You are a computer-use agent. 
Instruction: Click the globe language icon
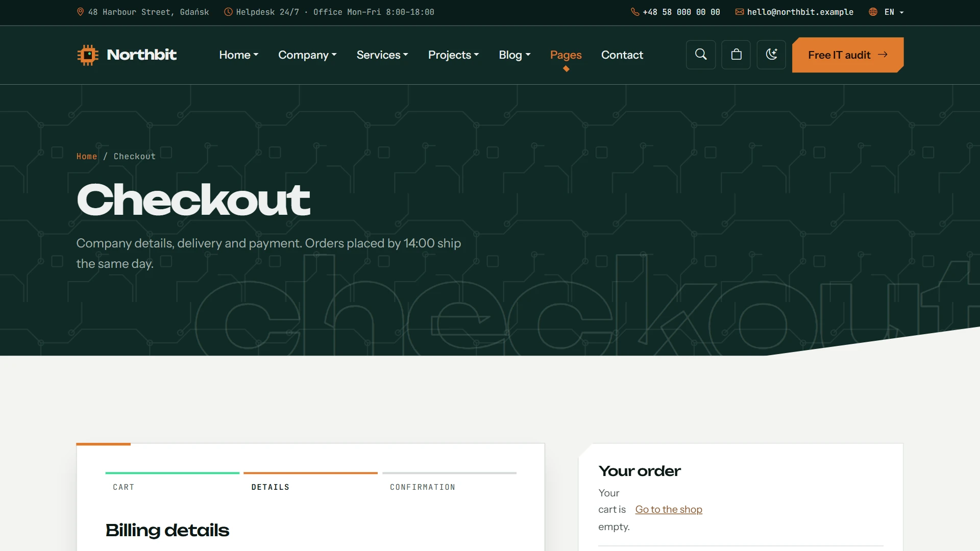[x=873, y=12]
